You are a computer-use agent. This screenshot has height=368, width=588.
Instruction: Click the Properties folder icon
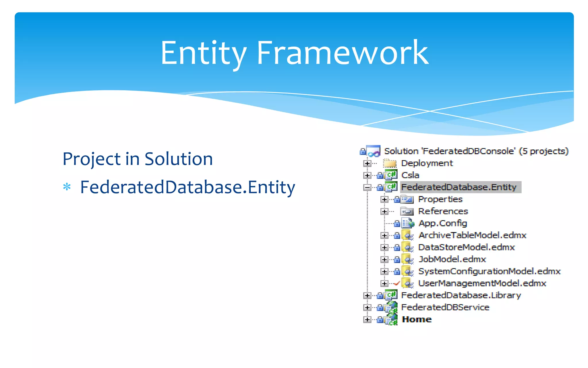tap(407, 199)
